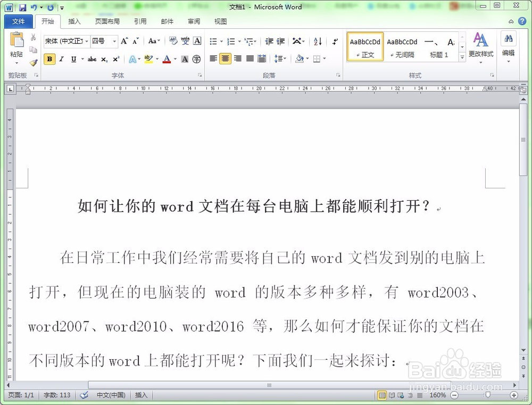Image resolution: width=532 pixels, height=405 pixels.
Task: Switch to the 审阅 Review tab
Action: (x=194, y=21)
